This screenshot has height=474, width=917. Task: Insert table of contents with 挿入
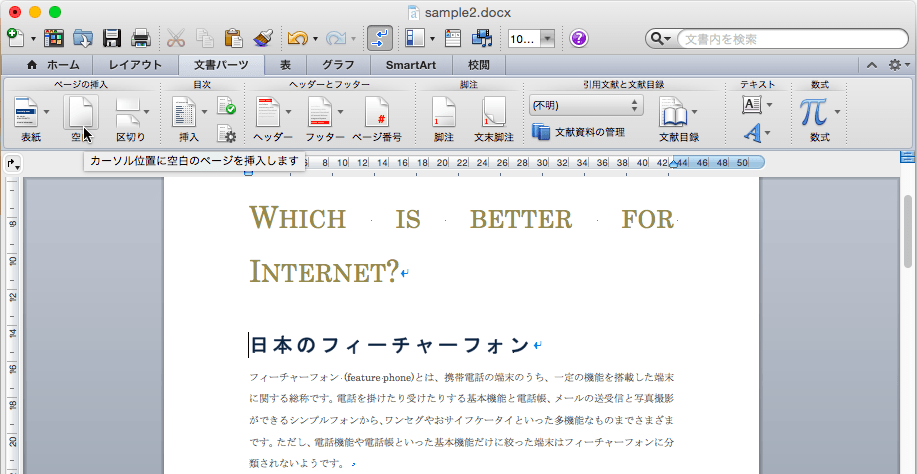click(185, 112)
